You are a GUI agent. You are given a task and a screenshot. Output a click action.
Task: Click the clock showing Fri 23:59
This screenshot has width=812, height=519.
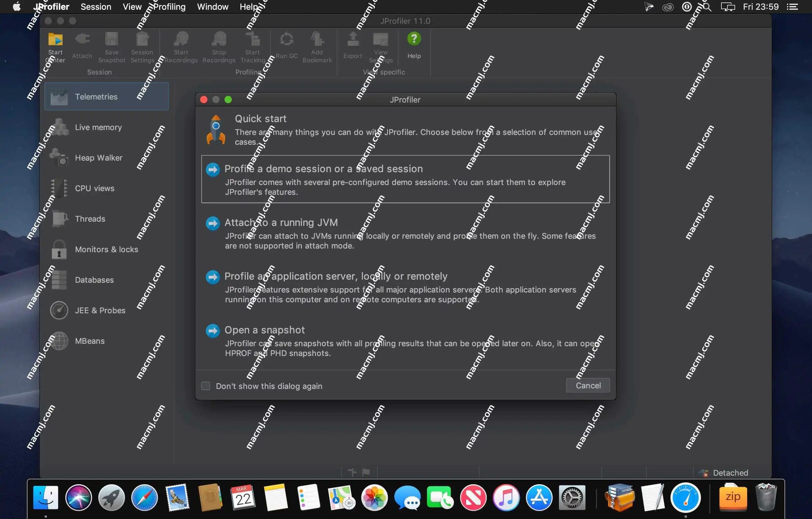pyautogui.click(x=761, y=7)
